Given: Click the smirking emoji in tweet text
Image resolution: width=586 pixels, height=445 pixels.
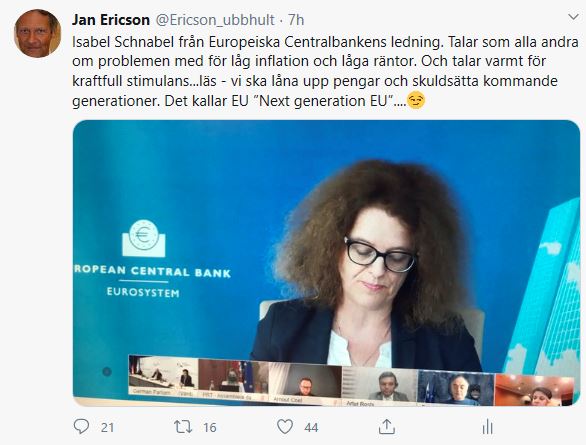Looking at the screenshot, I should (x=416, y=101).
